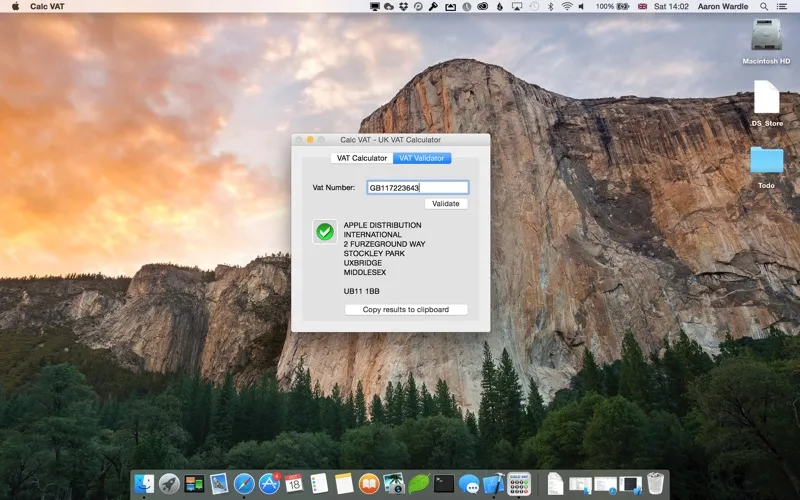Open Xcode hammer icon in Dock
Screen dimensions: 800x500
point(494,483)
